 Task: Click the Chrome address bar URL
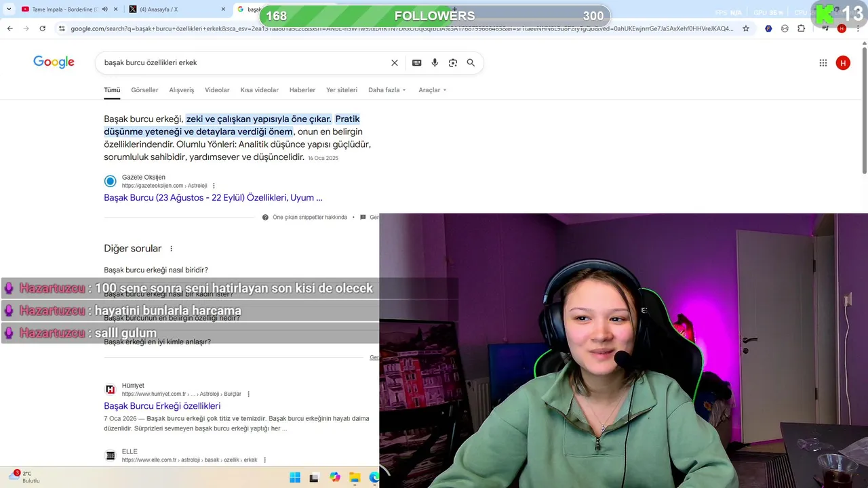(401, 28)
